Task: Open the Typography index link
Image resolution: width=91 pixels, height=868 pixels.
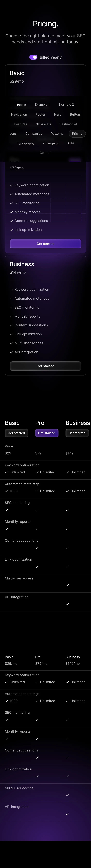Action: pos(26,143)
